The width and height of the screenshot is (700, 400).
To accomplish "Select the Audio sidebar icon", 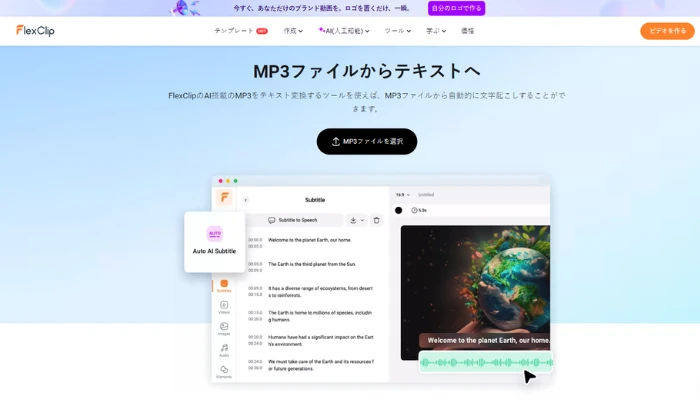I will [224, 350].
